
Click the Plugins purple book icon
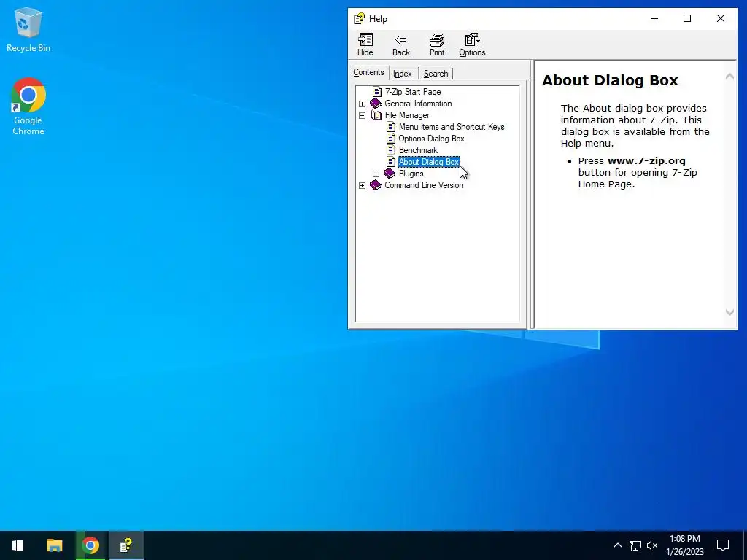pos(390,174)
